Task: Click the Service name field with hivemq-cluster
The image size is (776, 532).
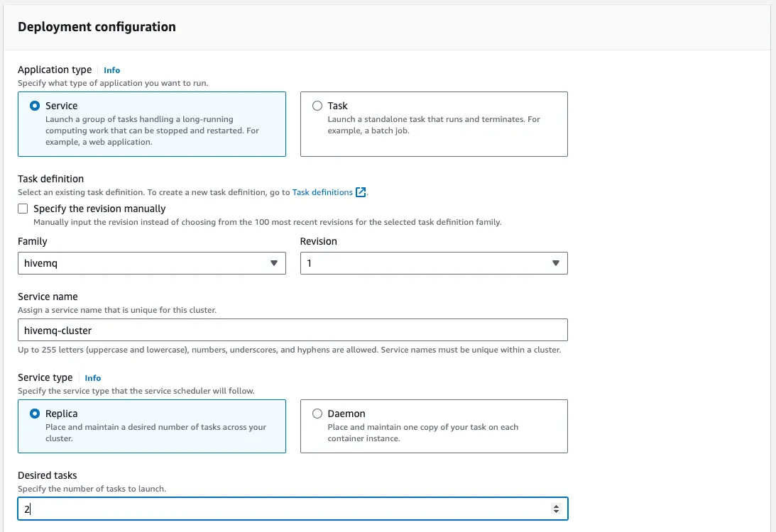Action: click(293, 331)
